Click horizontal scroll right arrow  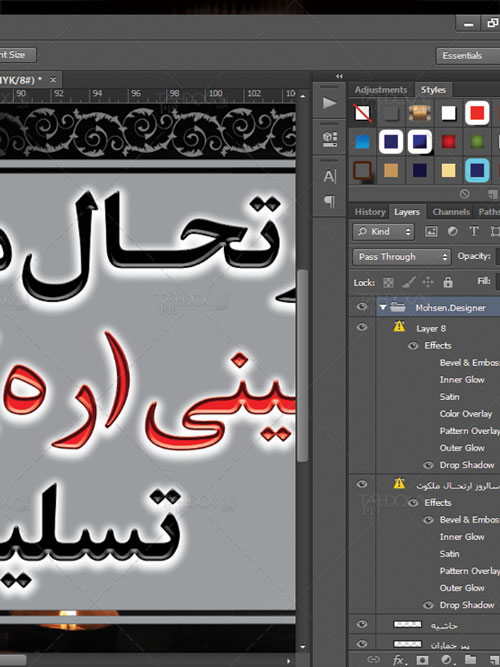(289, 661)
